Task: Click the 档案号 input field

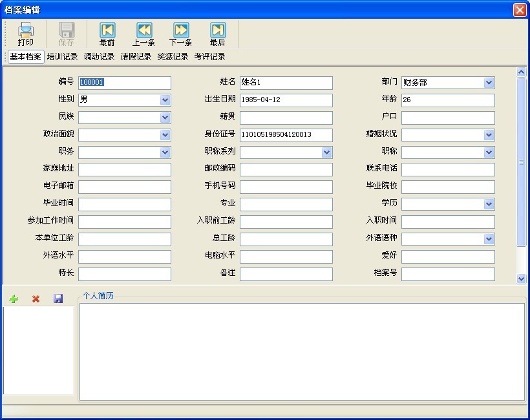Action: point(448,274)
